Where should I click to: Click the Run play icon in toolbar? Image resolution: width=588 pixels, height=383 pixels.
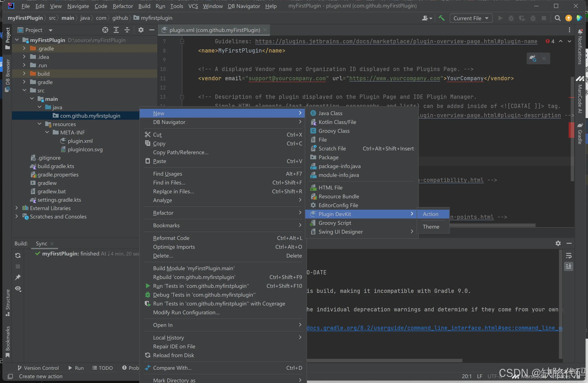click(500, 18)
